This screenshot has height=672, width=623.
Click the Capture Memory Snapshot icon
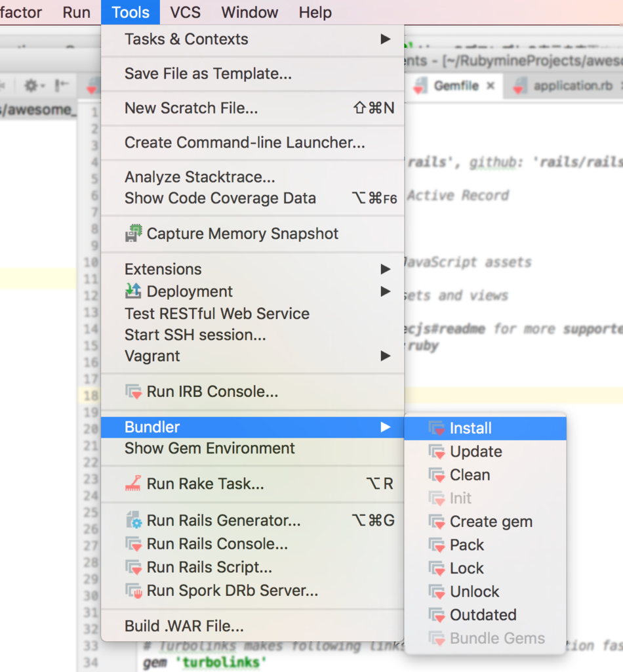point(134,233)
